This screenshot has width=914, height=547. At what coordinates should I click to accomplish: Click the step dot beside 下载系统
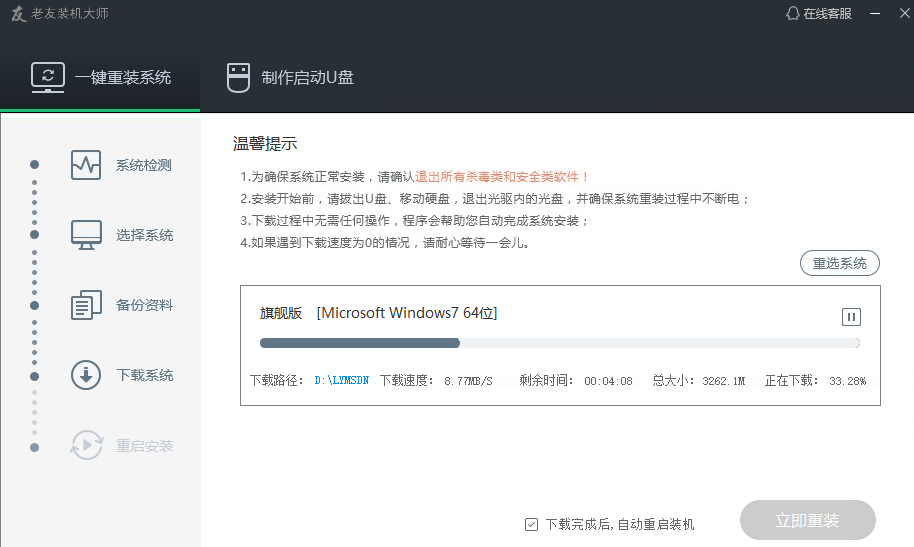click(34, 377)
